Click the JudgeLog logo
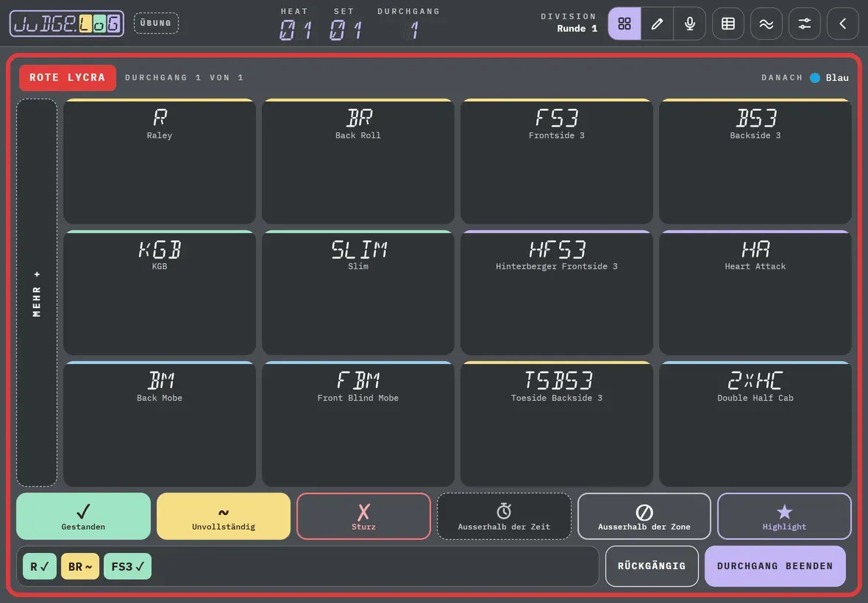 67,24
